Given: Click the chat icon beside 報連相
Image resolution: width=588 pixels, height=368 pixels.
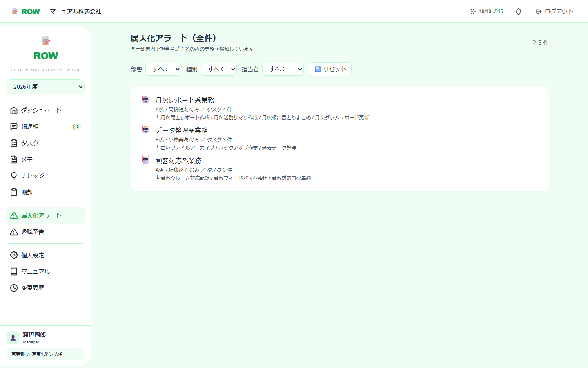Looking at the screenshot, I should pyautogui.click(x=14, y=127).
